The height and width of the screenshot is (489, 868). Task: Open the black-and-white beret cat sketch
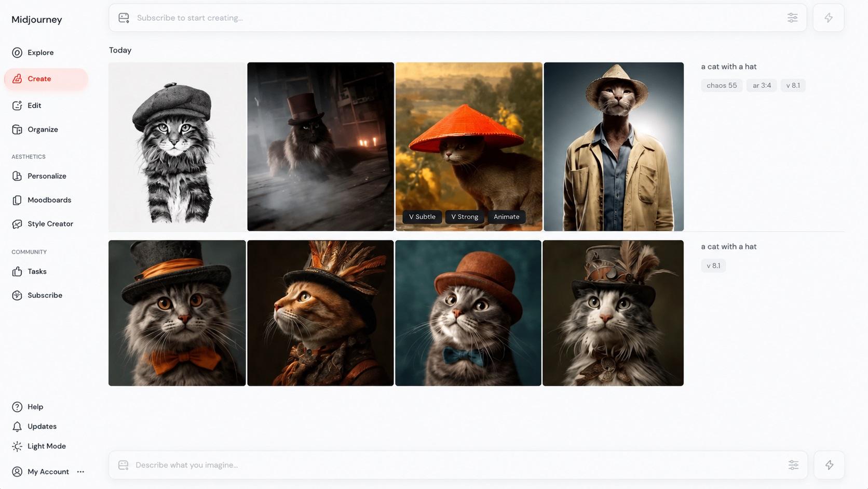coord(177,147)
